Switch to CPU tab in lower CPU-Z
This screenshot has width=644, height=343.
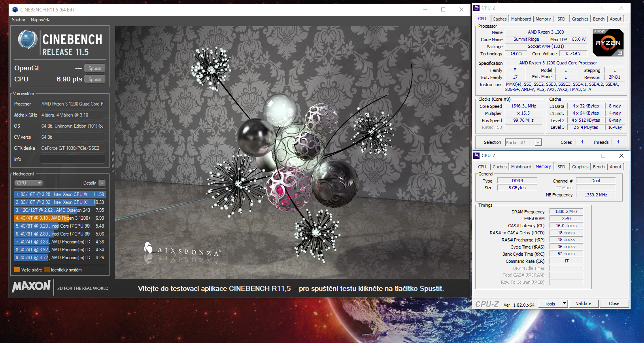482,167
